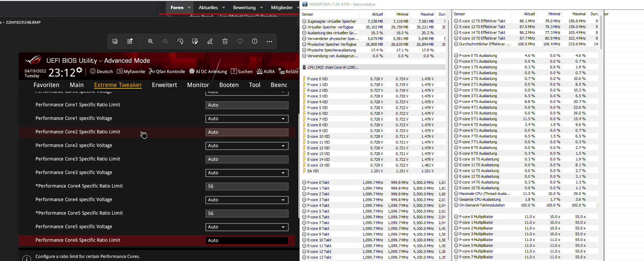
Task: Click the CPU chip icon for Intel Core i9
Action: click(x=304, y=67)
